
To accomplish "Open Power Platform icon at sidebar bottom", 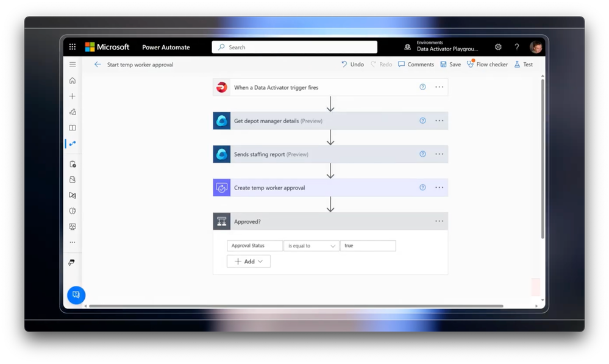I will [x=72, y=263].
